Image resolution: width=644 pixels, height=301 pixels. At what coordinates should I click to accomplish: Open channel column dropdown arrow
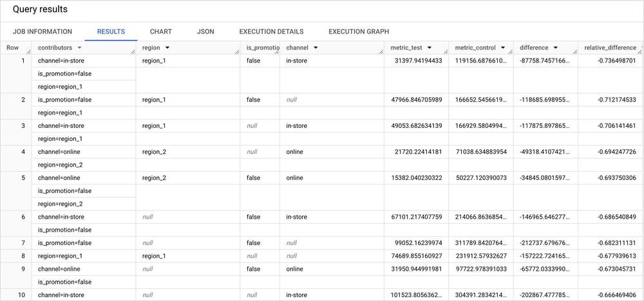pos(316,48)
